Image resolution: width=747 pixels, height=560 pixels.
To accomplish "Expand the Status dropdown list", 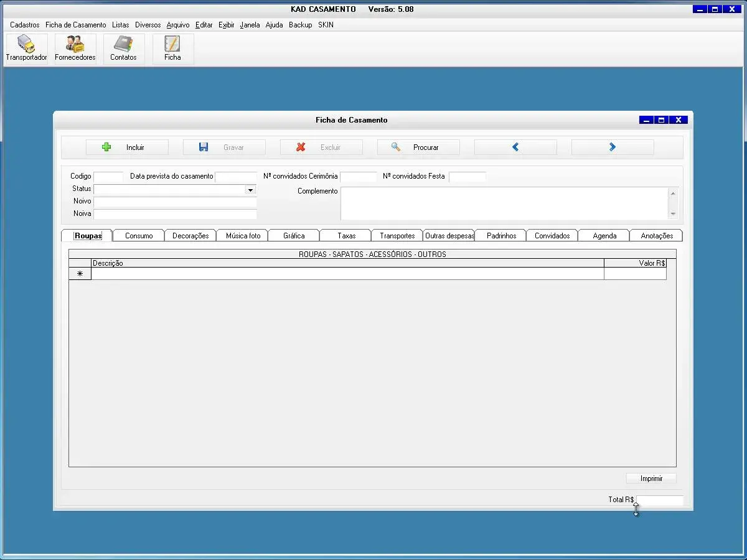I will [x=250, y=190].
